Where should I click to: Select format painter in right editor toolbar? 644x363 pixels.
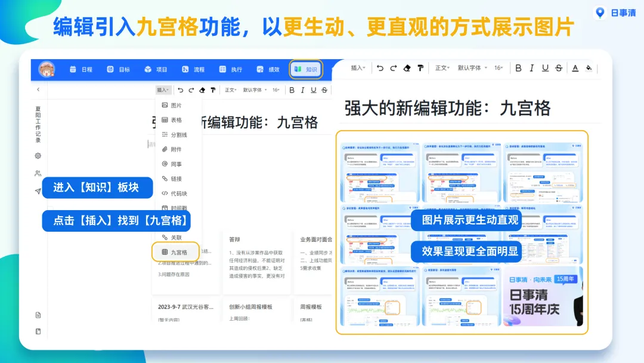420,68
